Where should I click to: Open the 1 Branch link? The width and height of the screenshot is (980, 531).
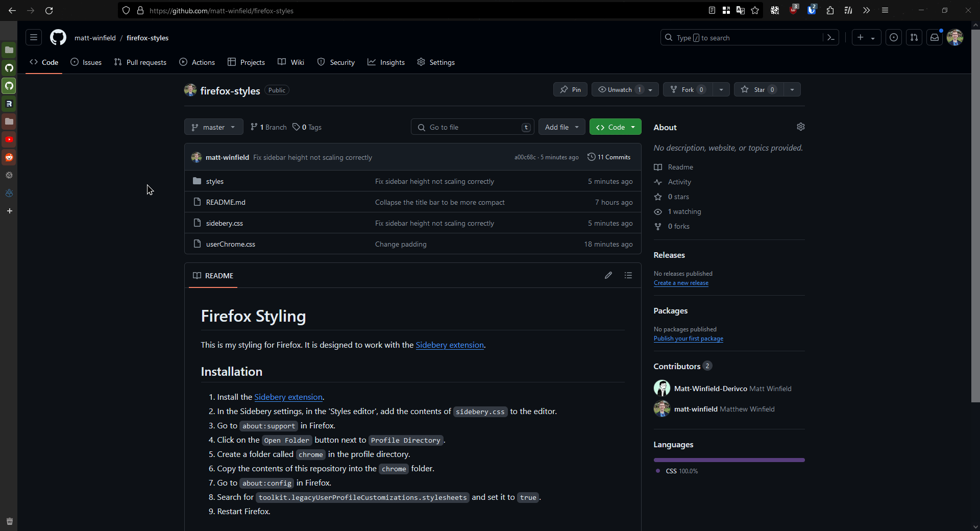click(x=269, y=127)
